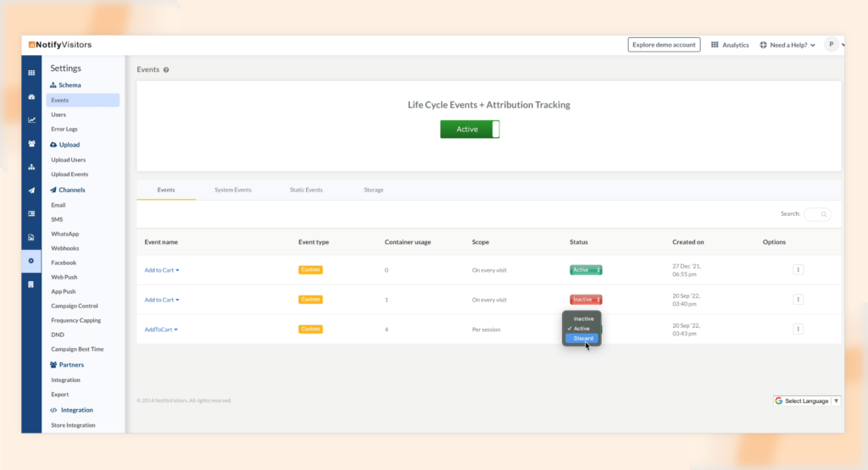Open Analytics link in header
The width and height of the screenshot is (868, 470).
(735, 45)
